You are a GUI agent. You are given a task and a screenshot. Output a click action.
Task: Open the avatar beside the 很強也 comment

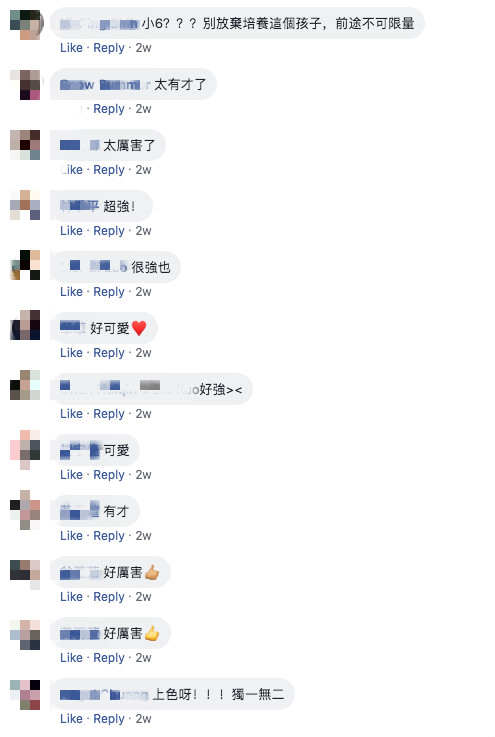pyautogui.click(x=25, y=266)
